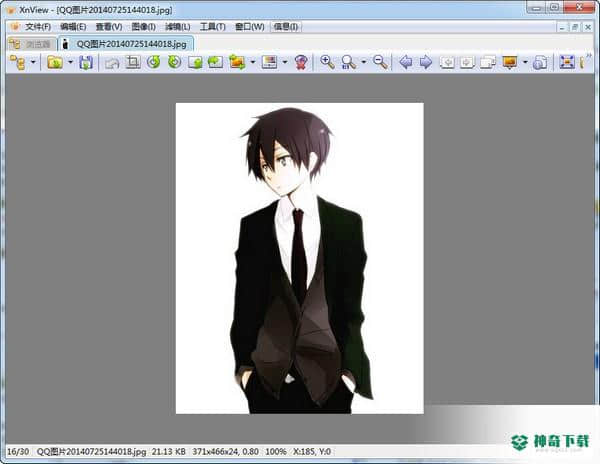Open the 信息(I) menu
Image resolution: width=600 pixels, height=464 pixels.
pos(286,27)
